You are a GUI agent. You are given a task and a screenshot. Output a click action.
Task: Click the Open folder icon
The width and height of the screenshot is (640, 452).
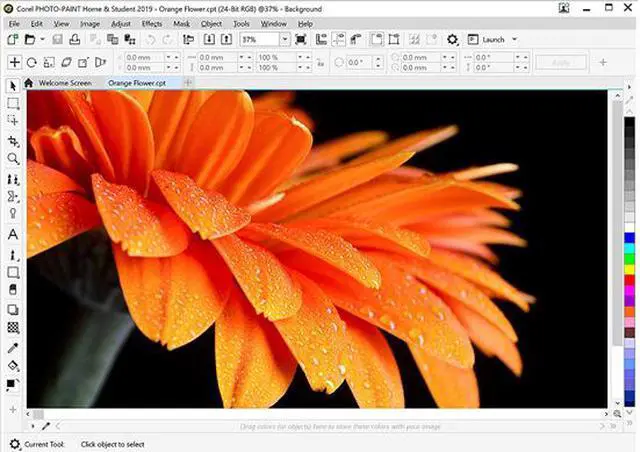tap(30, 40)
